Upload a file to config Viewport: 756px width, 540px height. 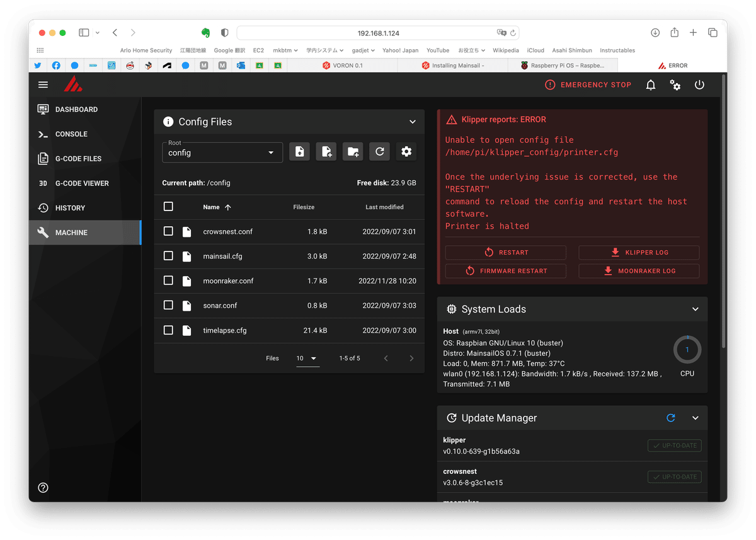299,152
